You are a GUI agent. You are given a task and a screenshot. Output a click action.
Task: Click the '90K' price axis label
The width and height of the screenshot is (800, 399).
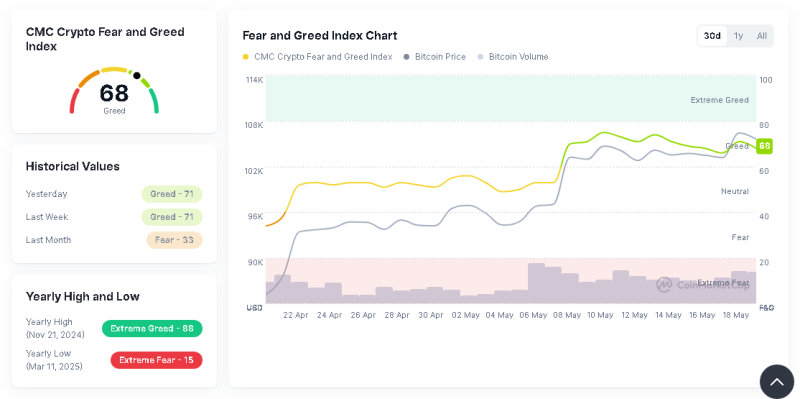pos(255,262)
